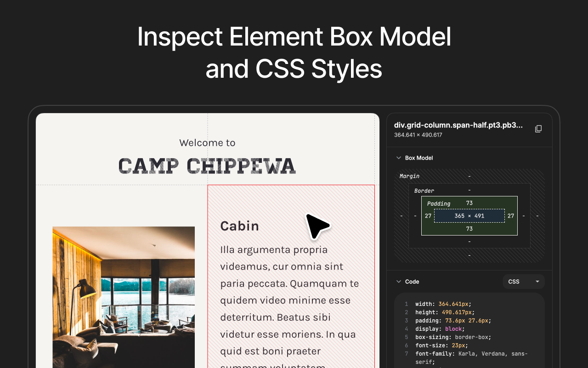Select the div.grid-column.span-half element name
The width and height of the screenshot is (588, 368).
click(458, 125)
